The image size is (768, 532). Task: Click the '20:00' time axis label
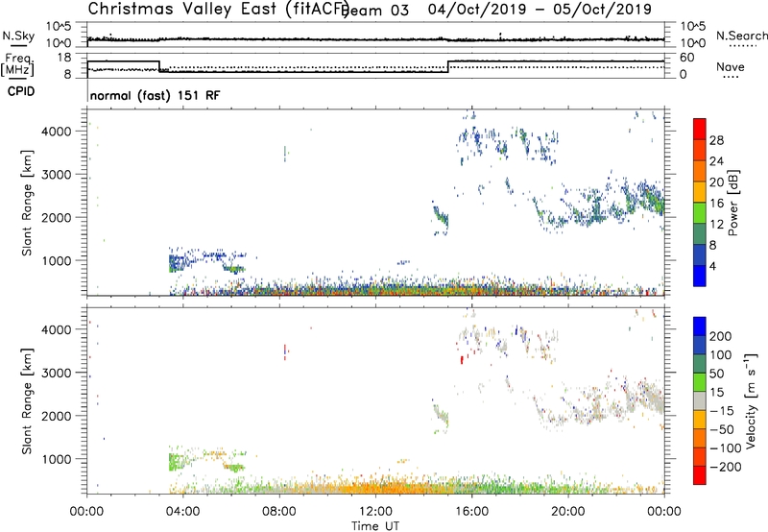click(x=567, y=512)
